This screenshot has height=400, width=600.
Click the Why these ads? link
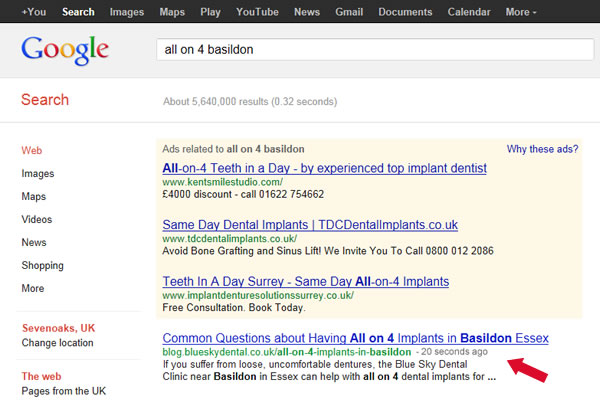541,149
